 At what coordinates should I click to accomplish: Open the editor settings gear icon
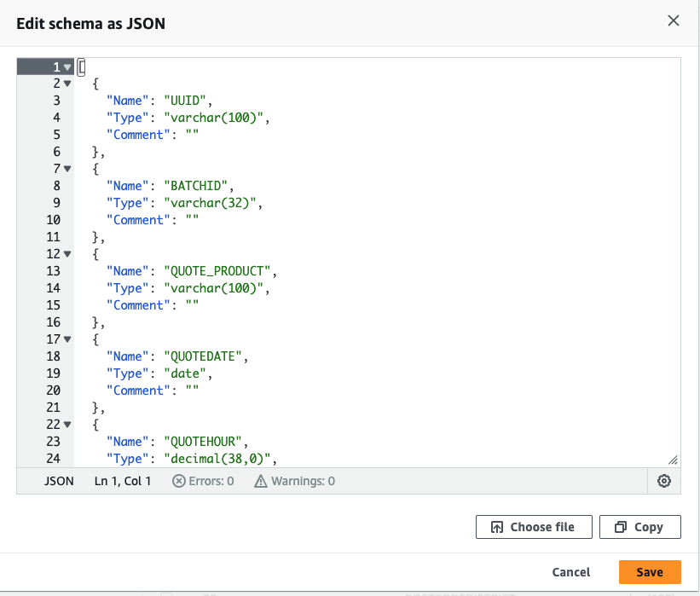click(664, 481)
